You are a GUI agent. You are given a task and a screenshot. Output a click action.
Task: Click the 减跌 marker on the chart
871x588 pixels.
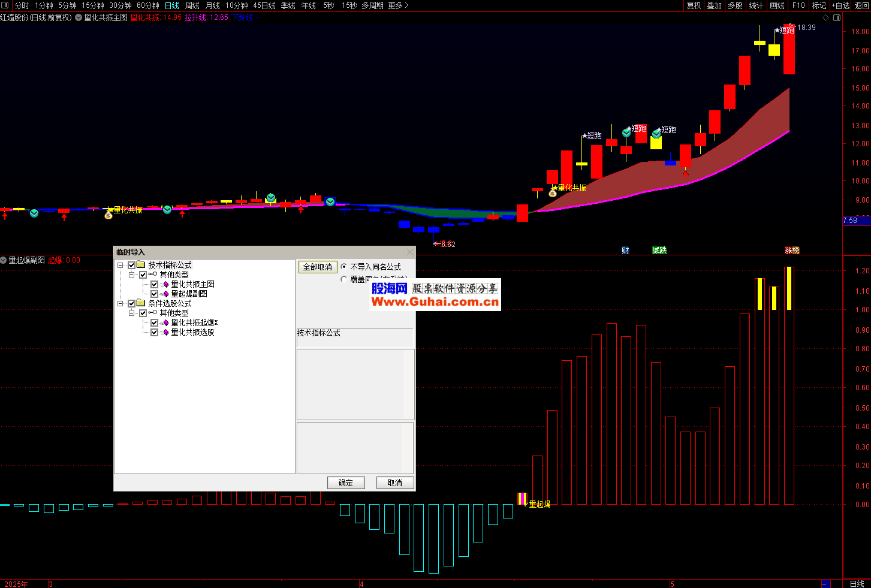click(x=659, y=251)
